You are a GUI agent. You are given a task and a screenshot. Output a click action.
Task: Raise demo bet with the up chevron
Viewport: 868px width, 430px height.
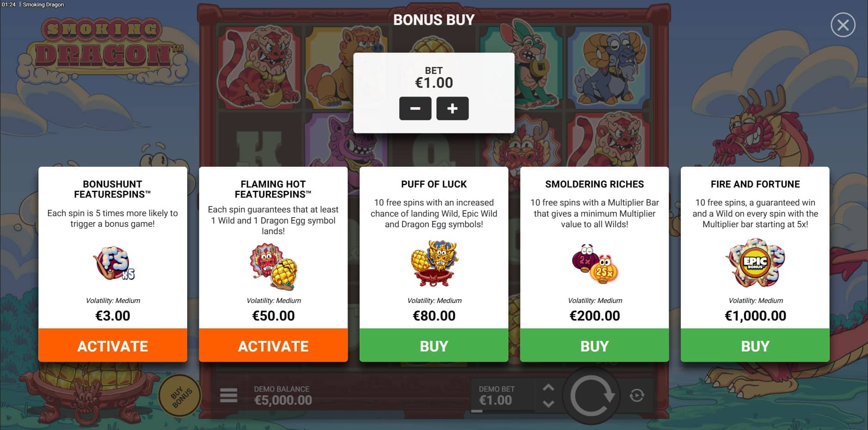548,388
